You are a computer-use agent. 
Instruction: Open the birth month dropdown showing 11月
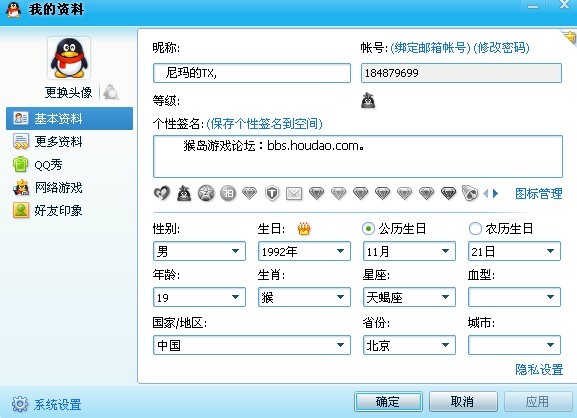pyautogui.click(x=409, y=251)
